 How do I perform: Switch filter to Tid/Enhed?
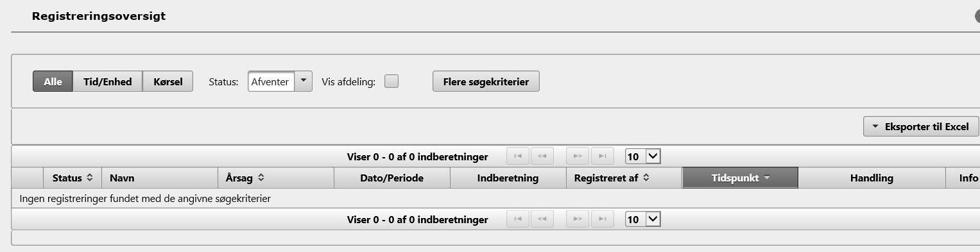[108, 81]
